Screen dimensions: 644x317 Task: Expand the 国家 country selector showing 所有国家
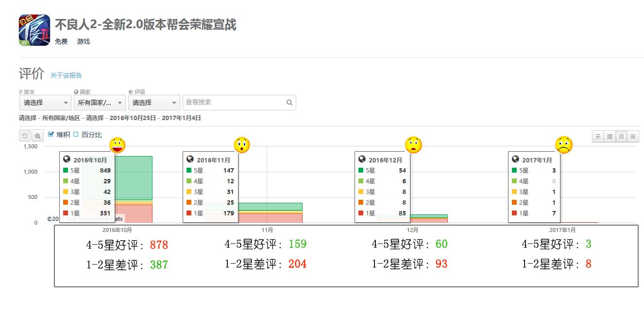[x=99, y=103]
